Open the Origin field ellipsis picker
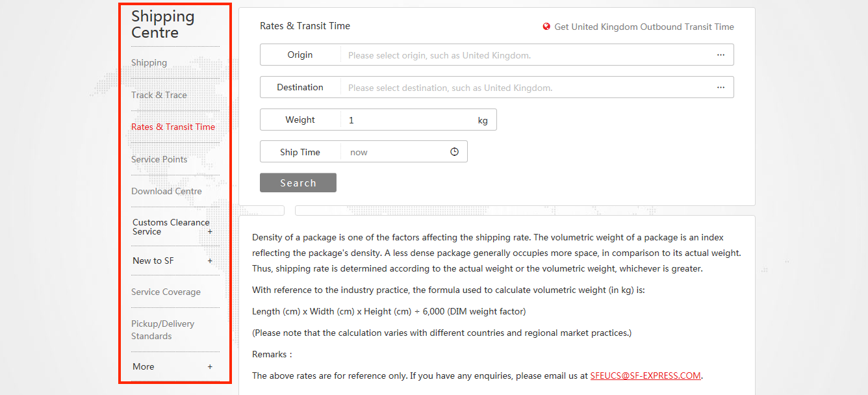 click(x=721, y=55)
